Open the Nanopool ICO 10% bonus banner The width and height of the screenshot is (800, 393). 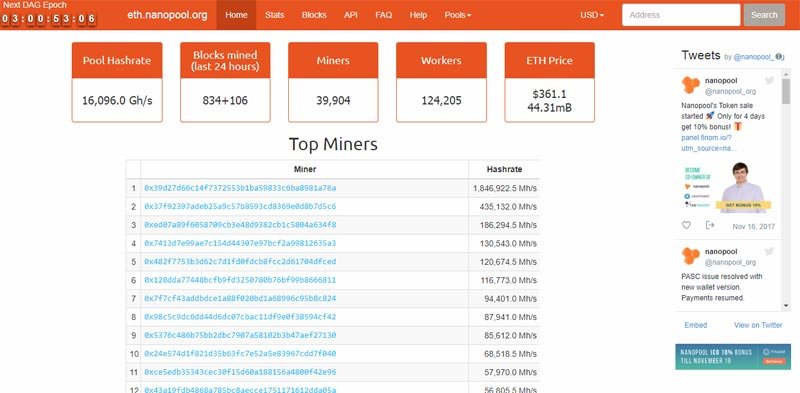click(733, 357)
